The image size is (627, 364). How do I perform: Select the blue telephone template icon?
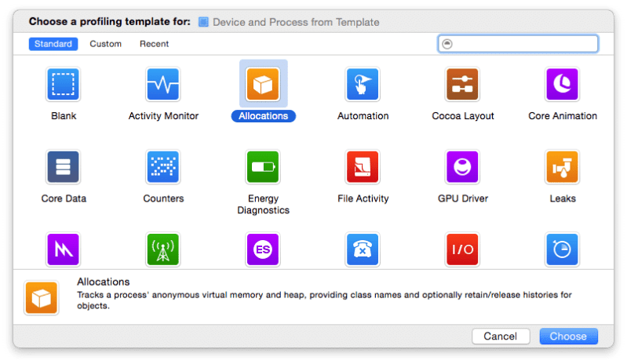click(363, 249)
